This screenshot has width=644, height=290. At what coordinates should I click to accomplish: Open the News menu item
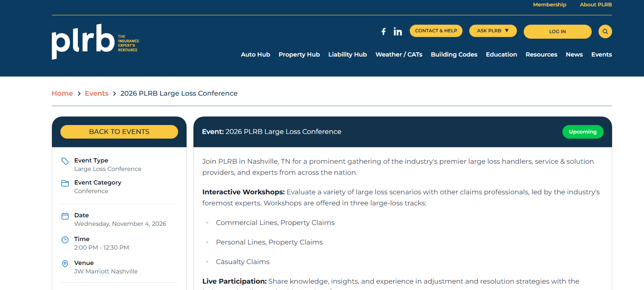pos(574,54)
